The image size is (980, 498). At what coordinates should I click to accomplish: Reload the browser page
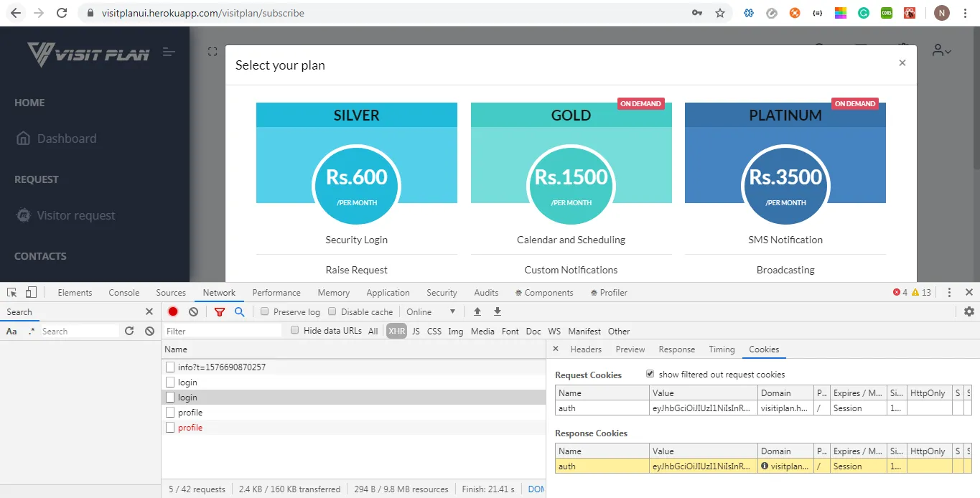62,13
